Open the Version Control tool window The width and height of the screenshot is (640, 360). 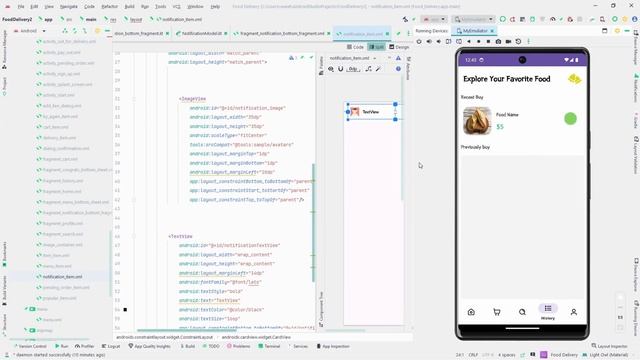tap(30, 346)
